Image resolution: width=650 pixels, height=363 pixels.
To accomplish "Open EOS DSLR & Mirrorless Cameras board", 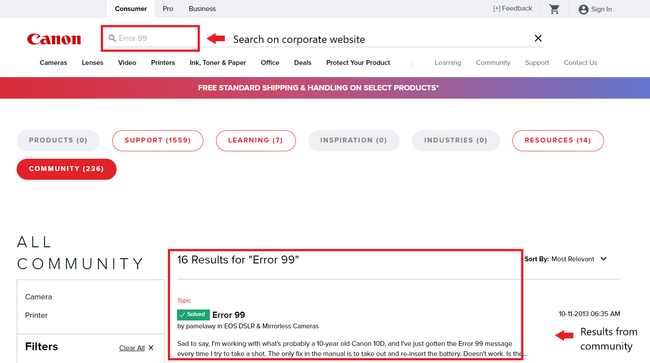I will [272, 326].
